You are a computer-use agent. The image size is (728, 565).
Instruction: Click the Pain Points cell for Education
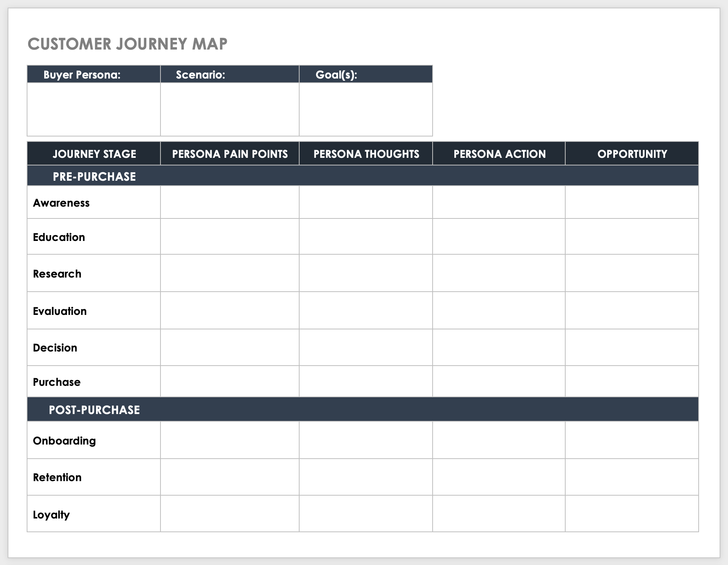[230, 237]
